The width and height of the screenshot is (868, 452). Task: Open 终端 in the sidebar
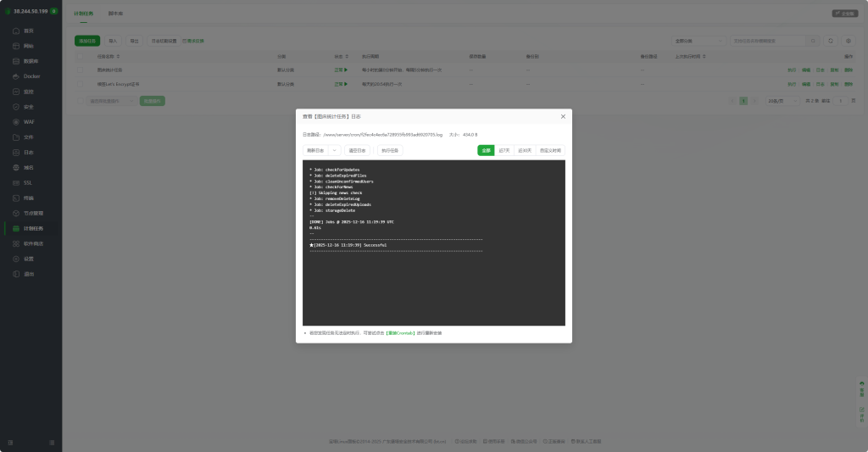28,198
